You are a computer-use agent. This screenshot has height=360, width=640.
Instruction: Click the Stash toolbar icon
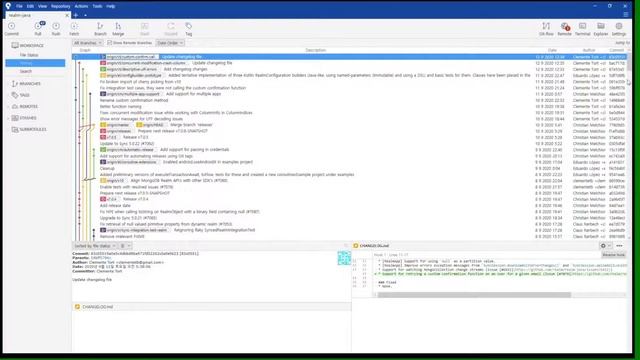(x=144, y=29)
